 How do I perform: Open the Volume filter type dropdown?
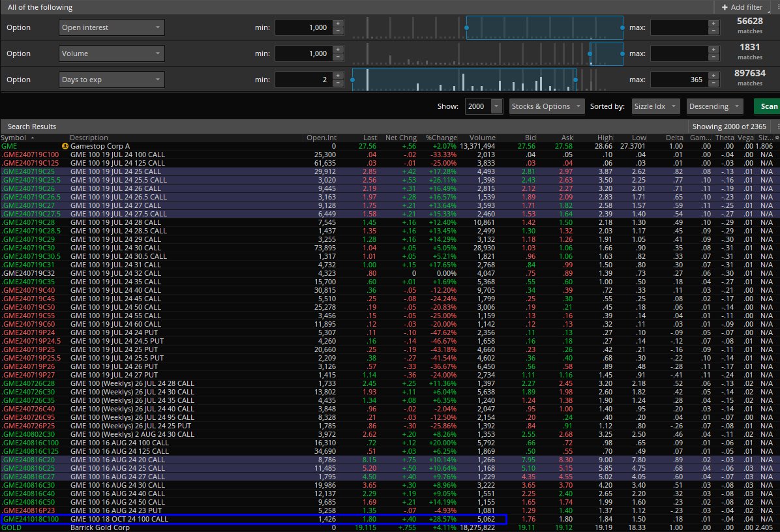click(112, 53)
